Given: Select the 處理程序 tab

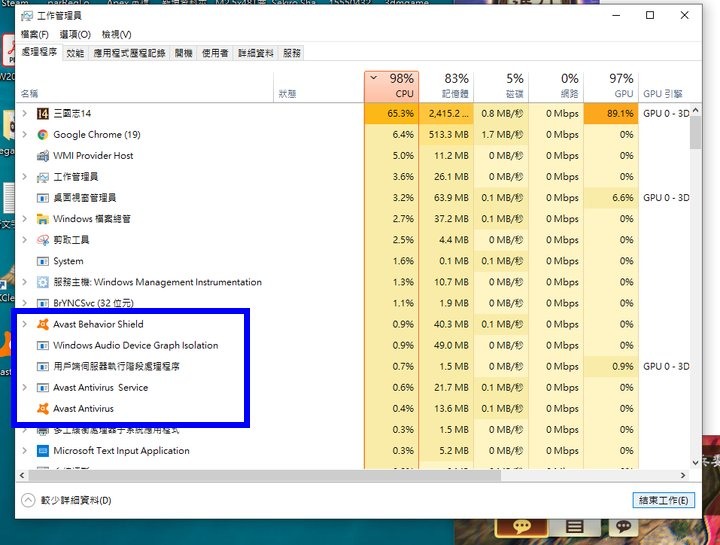Looking at the screenshot, I should (39, 52).
